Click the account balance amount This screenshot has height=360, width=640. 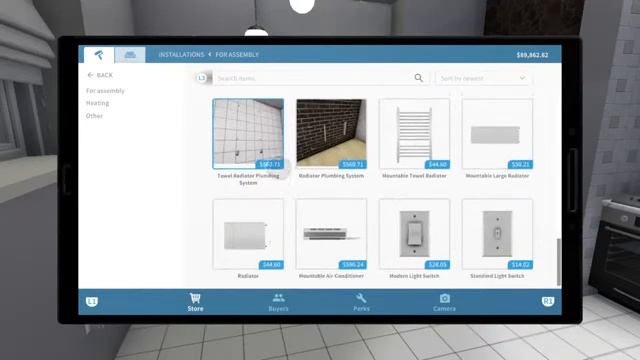(x=532, y=55)
